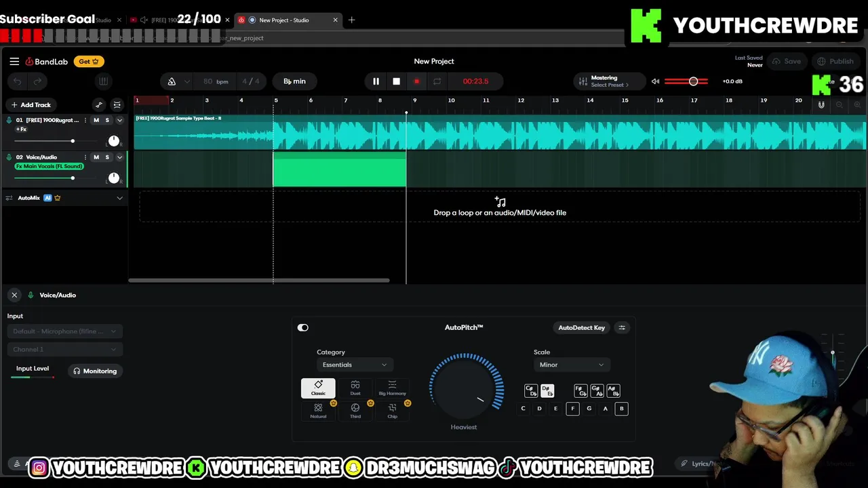Expand track 01 chevron
This screenshot has width=868, height=488.
pos(119,120)
